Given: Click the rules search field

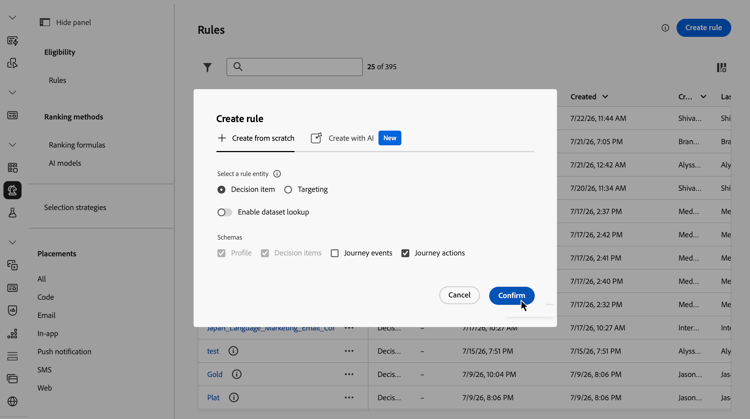Looking at the screenshot, I should tap(294, 67).
